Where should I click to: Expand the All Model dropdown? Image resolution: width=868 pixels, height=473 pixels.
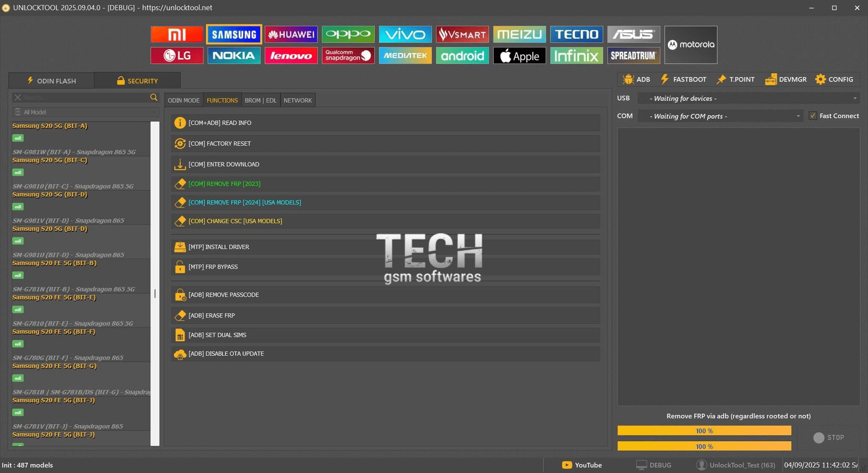[x=85, y=112]
